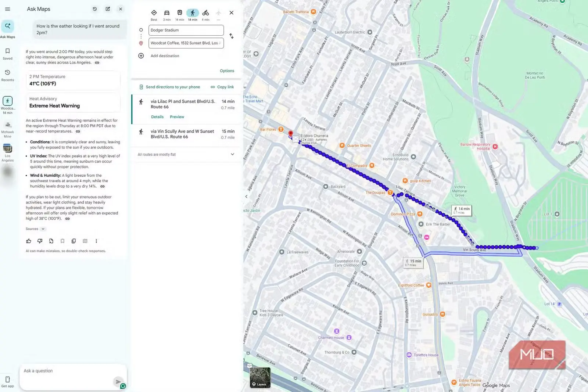Close the Ask Maps panel
The width and height of the screenshot is (588, 392).
click(121, 9)
